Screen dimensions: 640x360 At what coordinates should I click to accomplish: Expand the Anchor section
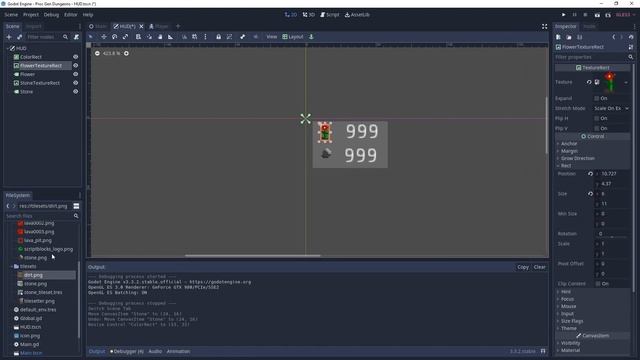[x=569, y=144]
